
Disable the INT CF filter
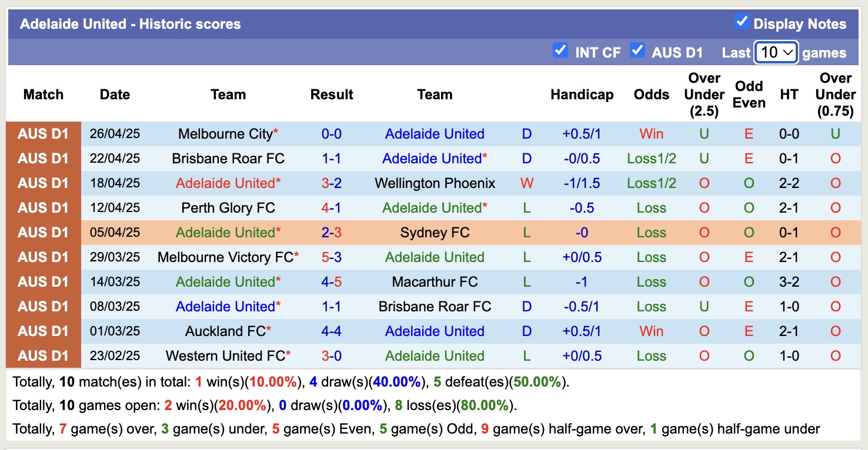coord(560,51)
